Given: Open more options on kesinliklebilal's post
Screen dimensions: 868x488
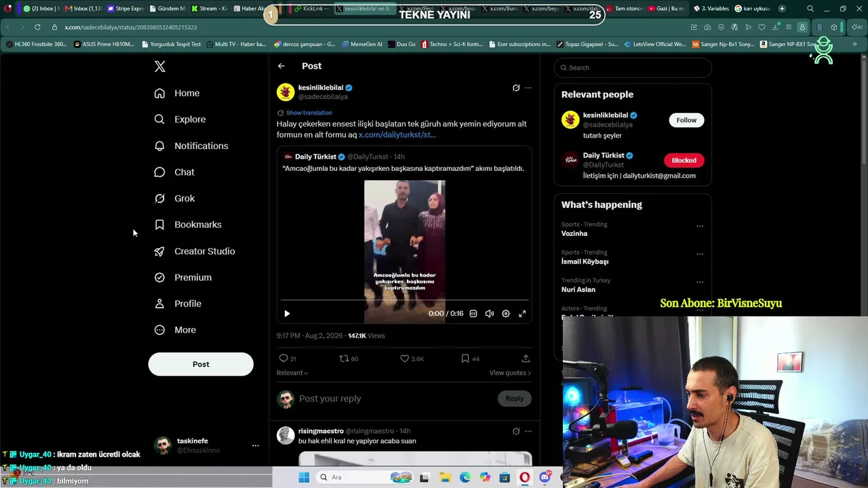Looking at the screenshot, I should pos(528,87).
